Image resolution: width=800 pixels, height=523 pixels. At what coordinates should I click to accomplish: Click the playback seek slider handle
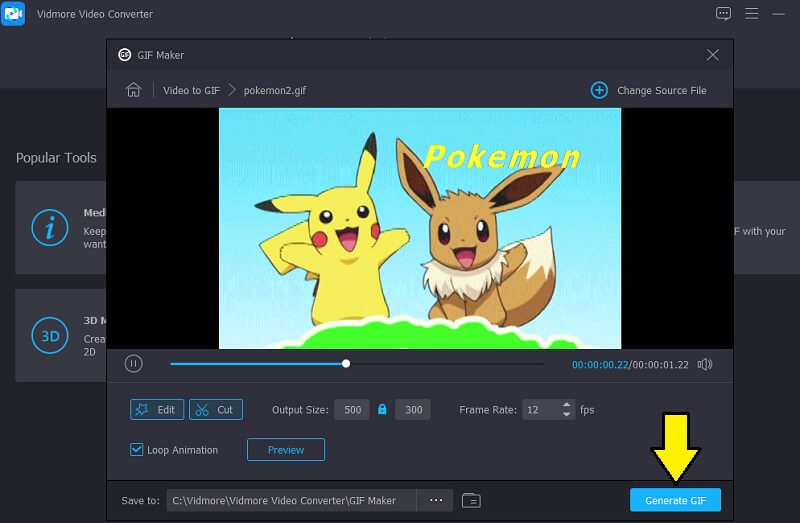tap(346, 364)
